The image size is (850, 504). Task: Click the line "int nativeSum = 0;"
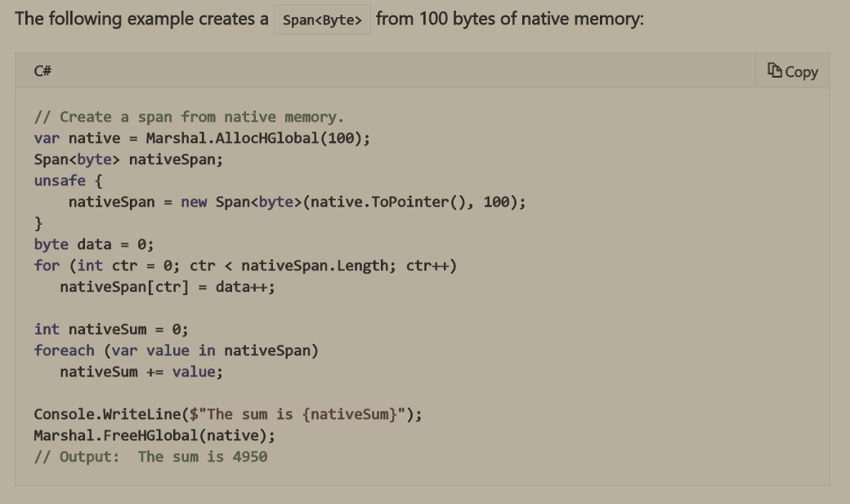[x=111, y=329]
